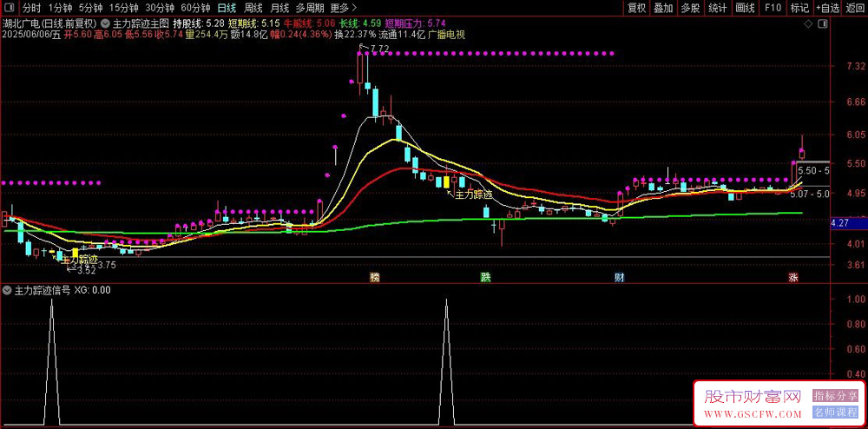The height and width of the screenshot is (429, 868).
Task: Open the 统计 statistics tool
Action: 718,8
